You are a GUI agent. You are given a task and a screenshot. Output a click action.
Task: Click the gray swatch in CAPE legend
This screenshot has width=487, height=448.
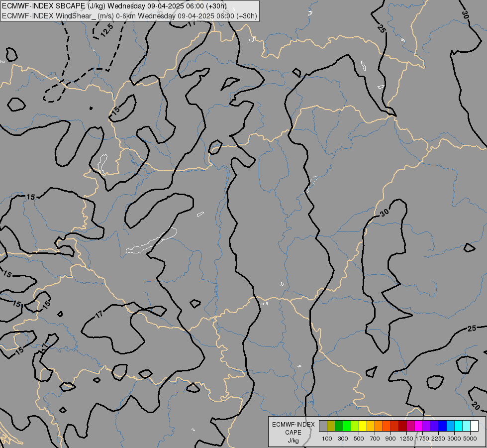point(323,426)
